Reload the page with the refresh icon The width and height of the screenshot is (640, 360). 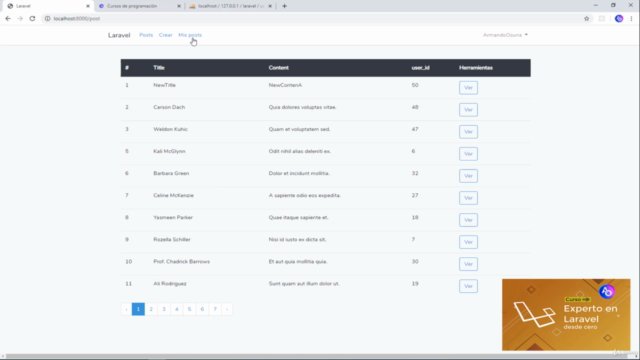click(32, 18)
